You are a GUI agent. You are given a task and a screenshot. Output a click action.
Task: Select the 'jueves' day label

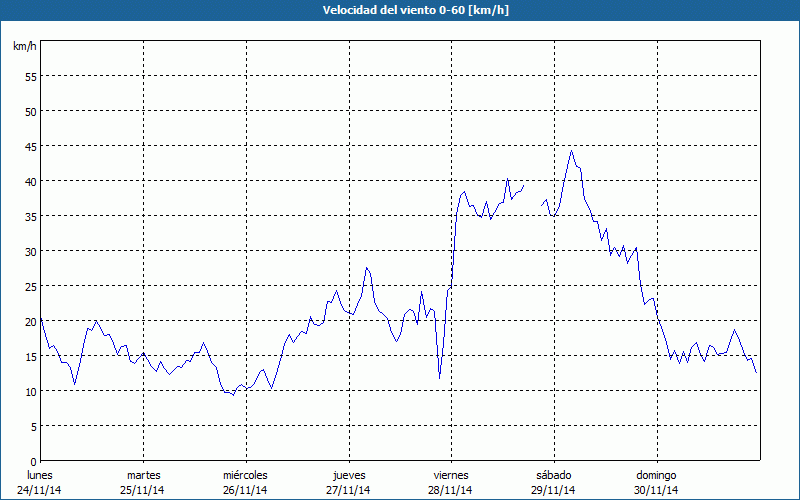348,475
